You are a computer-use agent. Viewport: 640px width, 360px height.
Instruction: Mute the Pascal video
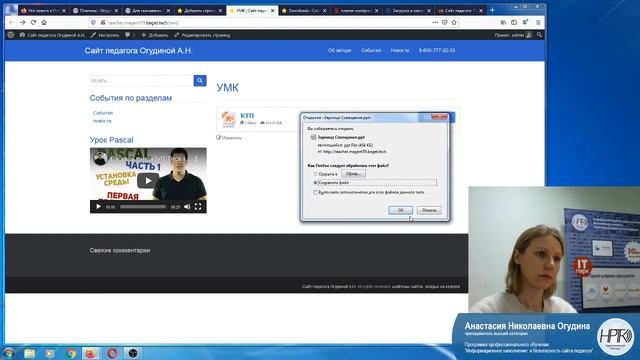[187, 207]
